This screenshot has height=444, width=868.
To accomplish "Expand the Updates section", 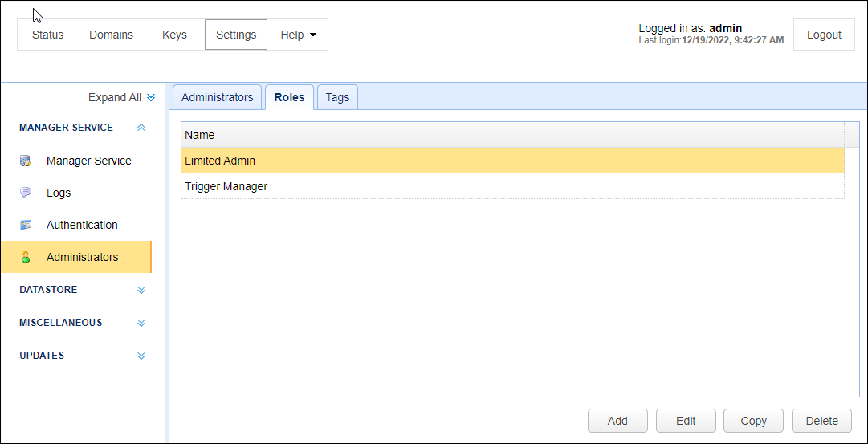I will [141, 356].
